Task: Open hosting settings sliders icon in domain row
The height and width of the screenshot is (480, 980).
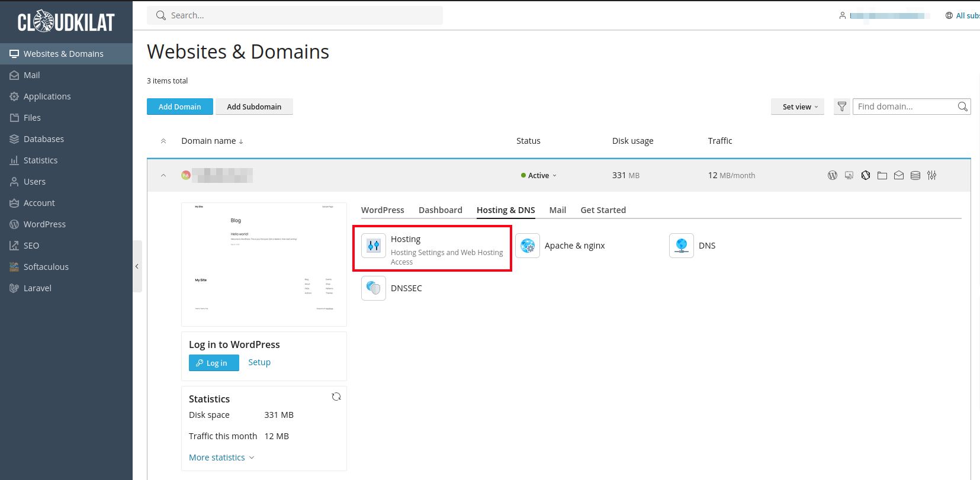Action: pyautogui.click(x=932, y=175)
